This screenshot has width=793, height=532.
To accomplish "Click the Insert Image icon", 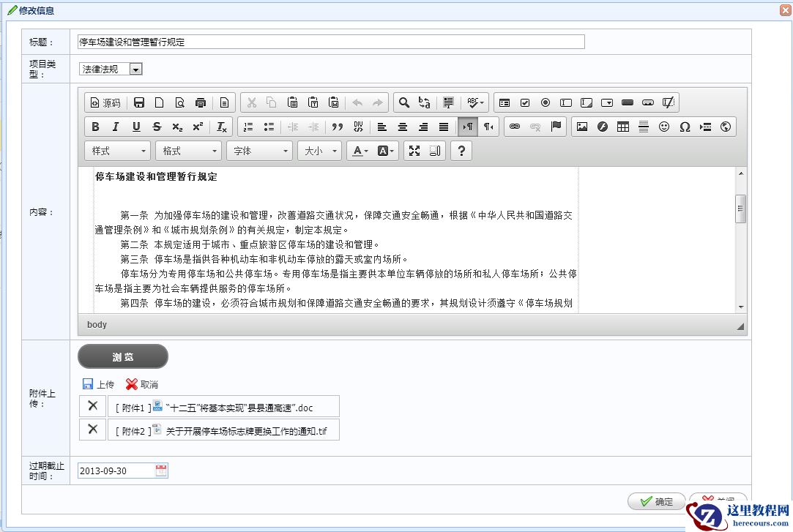I will coord(582,127).
